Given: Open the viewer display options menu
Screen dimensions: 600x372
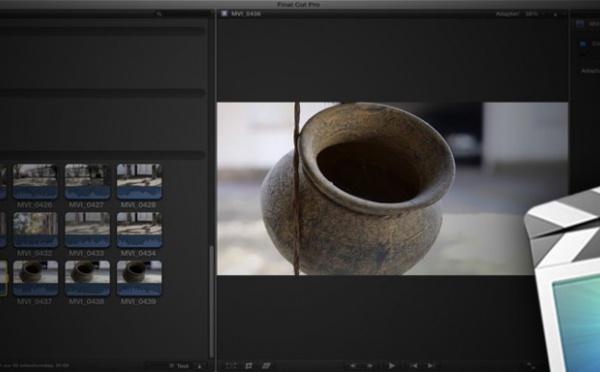Looking at the screenshot, I should click(x=555, y=14).
